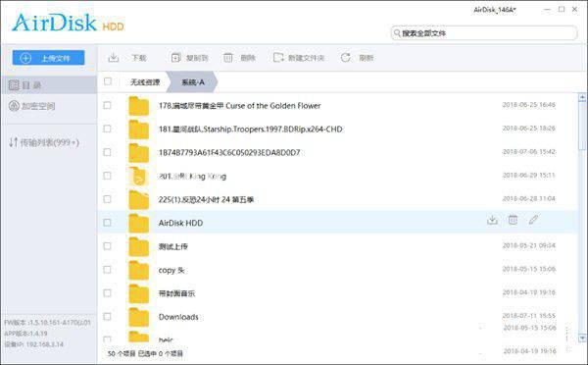This screenshot has width=588, height=365.
Task: Close the AirDisk window
Action: click(574, 10)
